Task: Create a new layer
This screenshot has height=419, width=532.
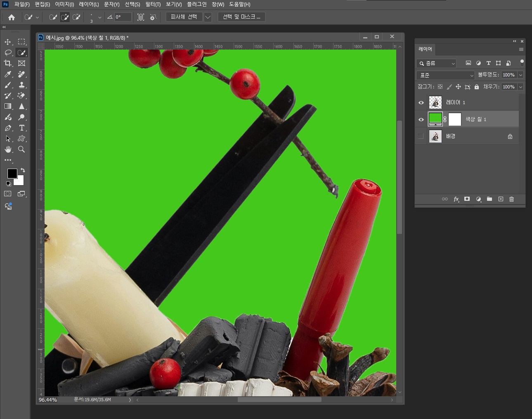Action: coord(501,199)
